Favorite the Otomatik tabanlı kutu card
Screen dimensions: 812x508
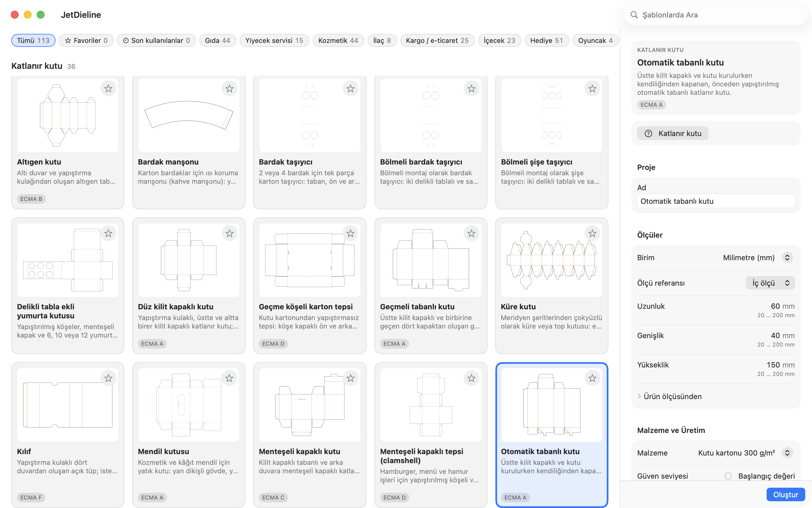click(x=592, y=378)
